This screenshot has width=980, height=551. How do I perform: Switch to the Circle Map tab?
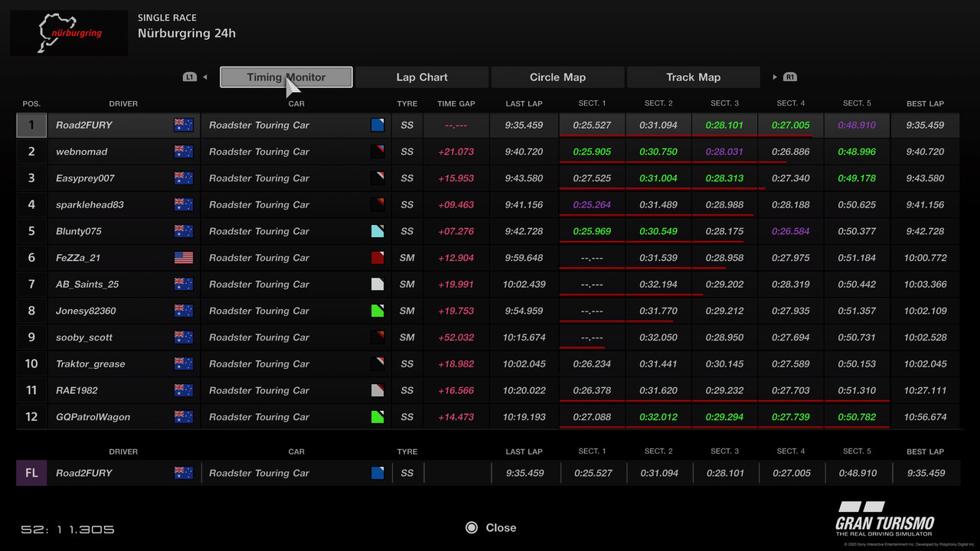click(557, 77)
